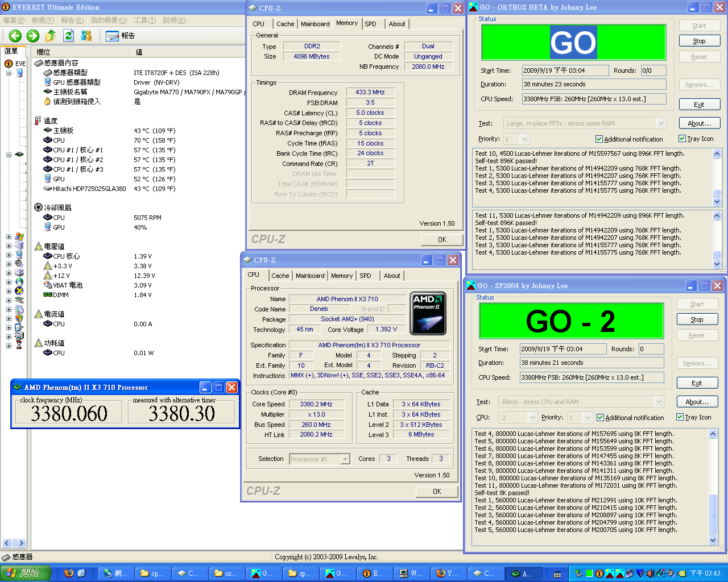This screenshot has height=582, width=728.
Task: Click the 電壓值 voltage warning icon
Action: (x=38, y=246)
